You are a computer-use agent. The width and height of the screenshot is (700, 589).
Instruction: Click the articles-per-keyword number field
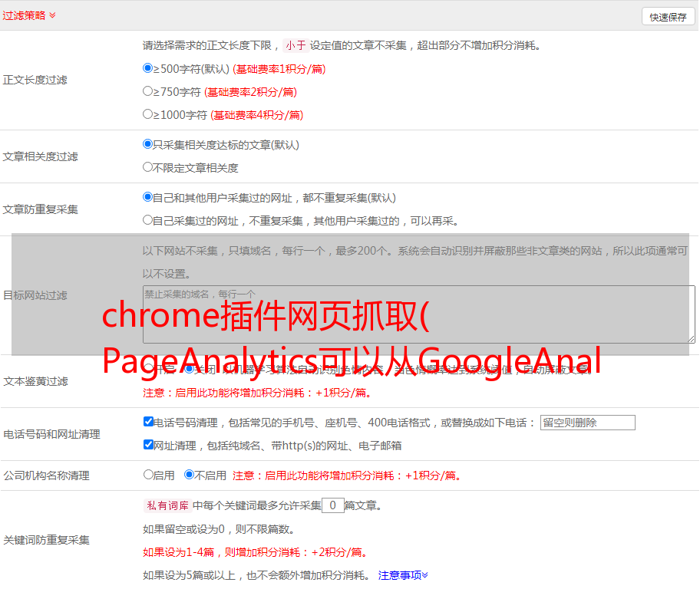[332, 505]
